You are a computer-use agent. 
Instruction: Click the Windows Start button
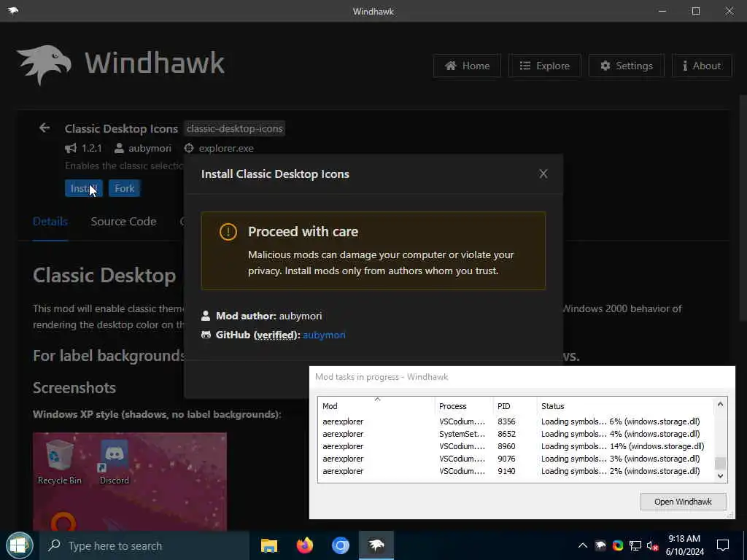[x=19, y=545]
